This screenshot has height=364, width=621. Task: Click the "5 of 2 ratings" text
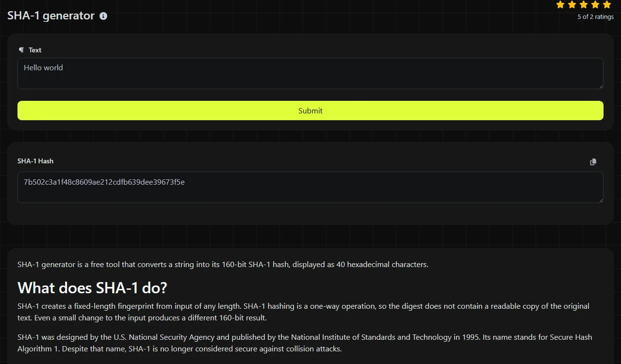[x=595, y=17]
